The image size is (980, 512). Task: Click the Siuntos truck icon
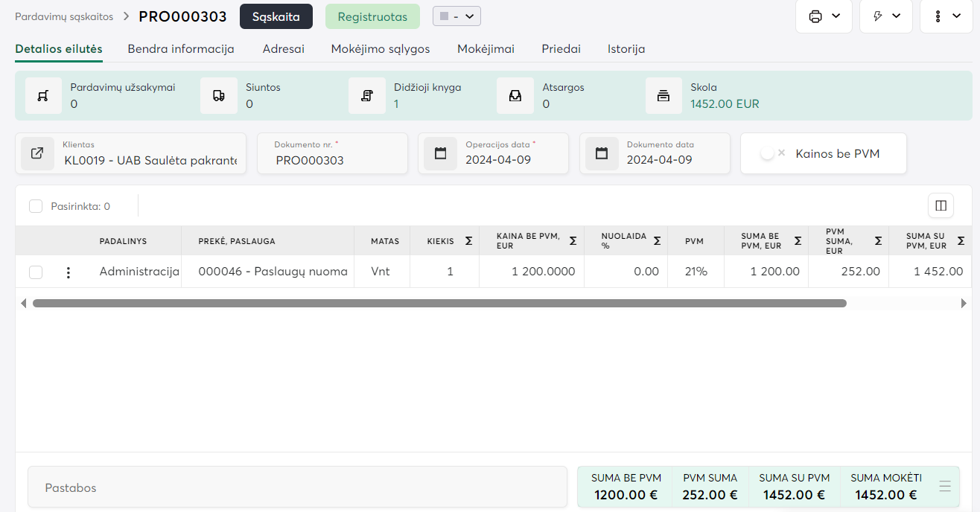pyautogui.click(x=219, y=96)
